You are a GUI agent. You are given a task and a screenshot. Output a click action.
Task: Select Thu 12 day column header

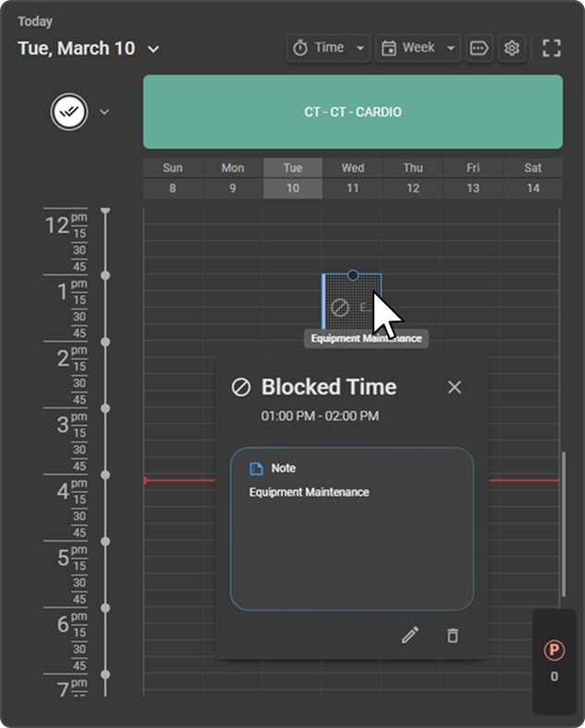click(x=413, y=178)
